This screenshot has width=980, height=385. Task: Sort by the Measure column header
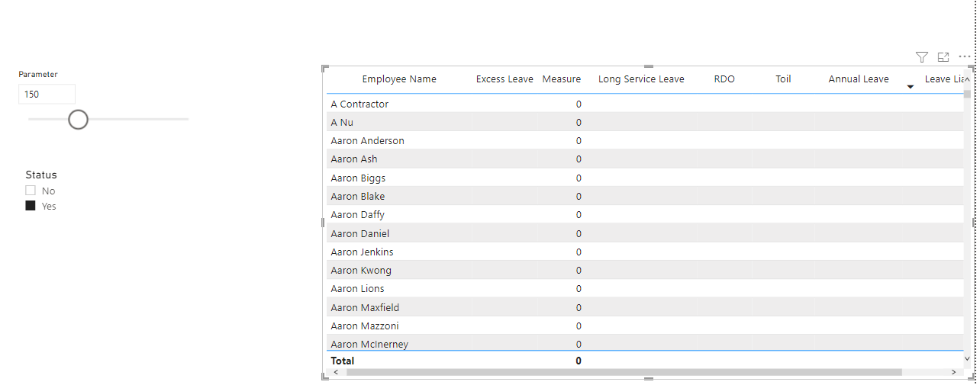pos(562,79)
